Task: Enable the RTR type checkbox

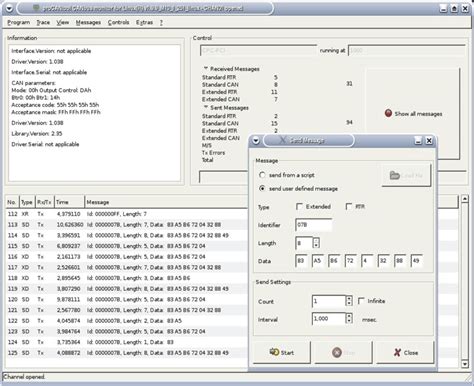Action: (349, 207)
